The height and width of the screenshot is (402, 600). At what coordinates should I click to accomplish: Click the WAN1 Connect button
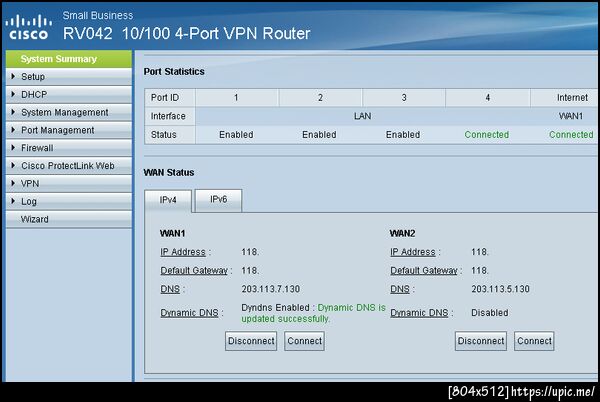(305, 341)
